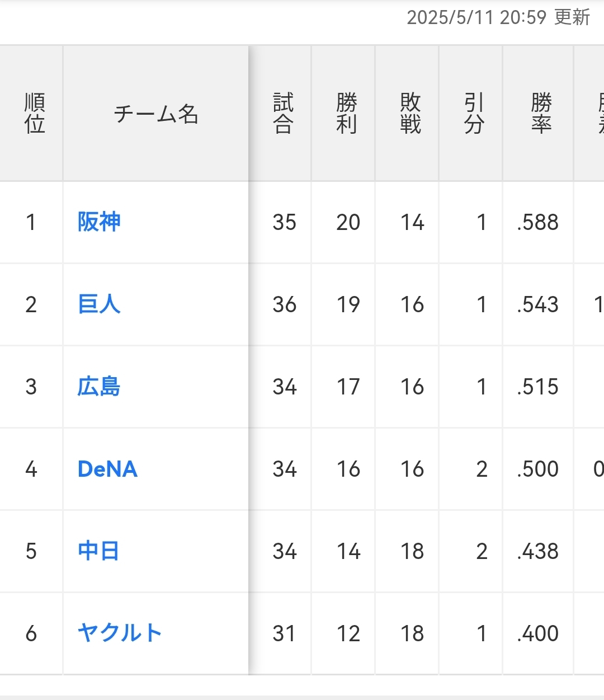Click DeNA's draw count 2
Viewport: 604px width, 700px height.
[x=482, y=469]
